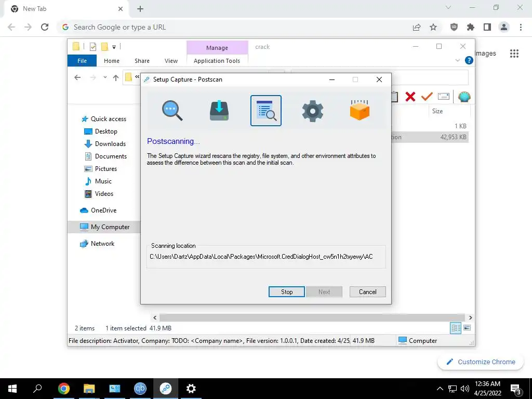This screenshot has height=399, width=532.
Task: Go up one folder level in Explorer
Action: point(116,78)
